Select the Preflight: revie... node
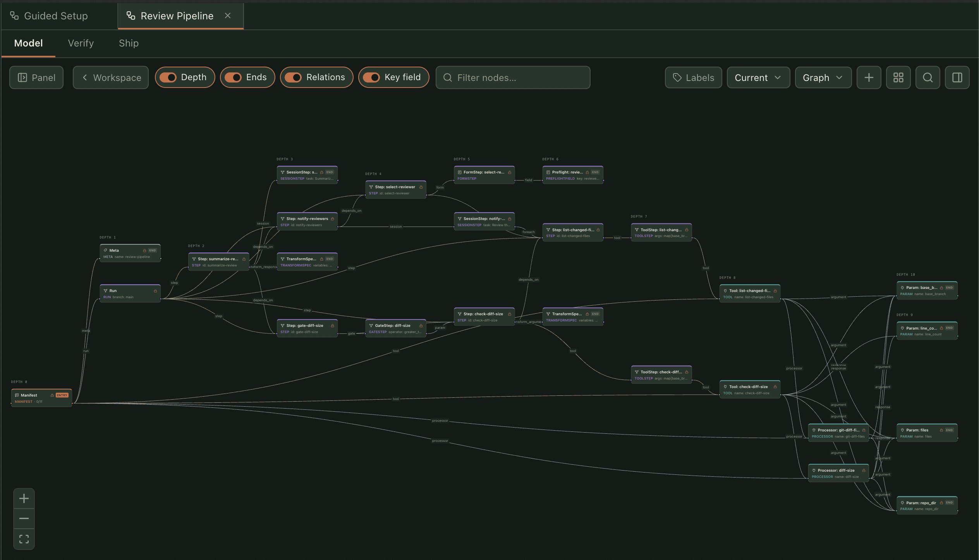Viewport: 979px width, 560px height. (573, 175)
